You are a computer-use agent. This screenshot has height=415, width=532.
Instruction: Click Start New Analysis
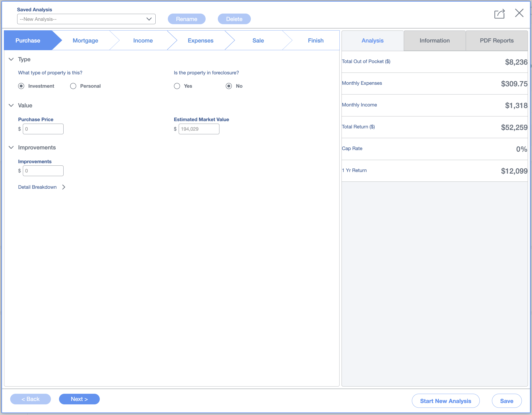click(446, 401)
